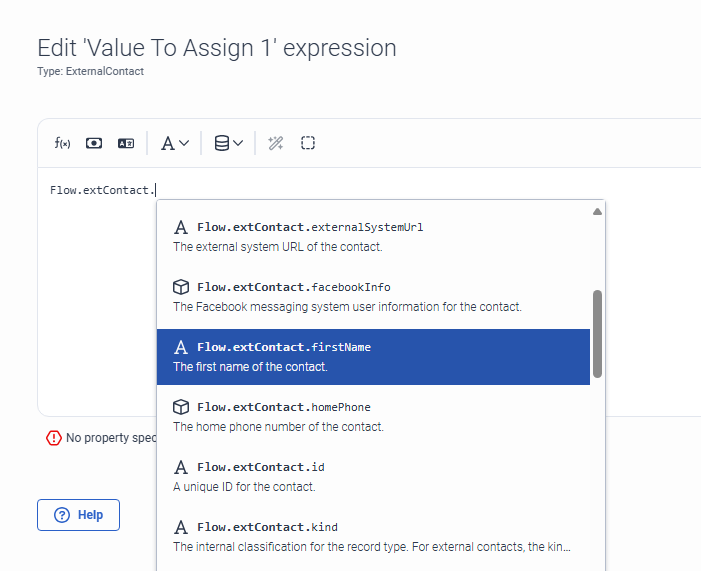Click the f(x) function insert icon
The height and width of the screenshot is (571, 701).
pyautogui.click(x=62, y=143)
